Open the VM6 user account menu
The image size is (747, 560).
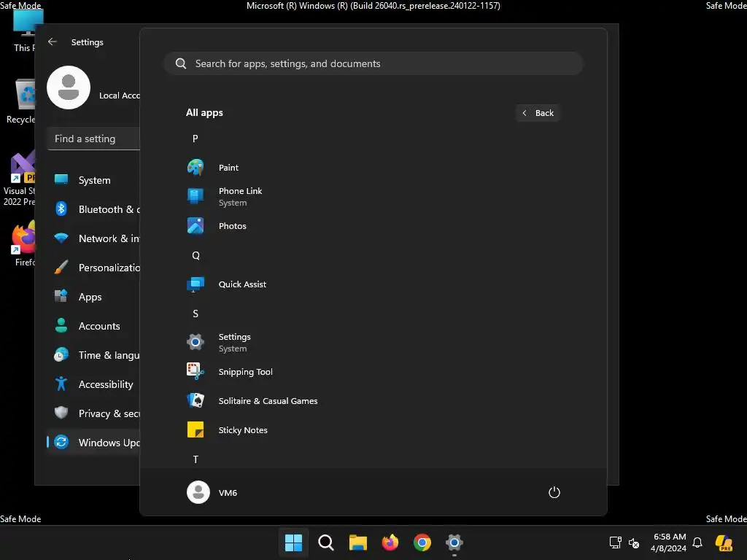[x=212, y=492]
